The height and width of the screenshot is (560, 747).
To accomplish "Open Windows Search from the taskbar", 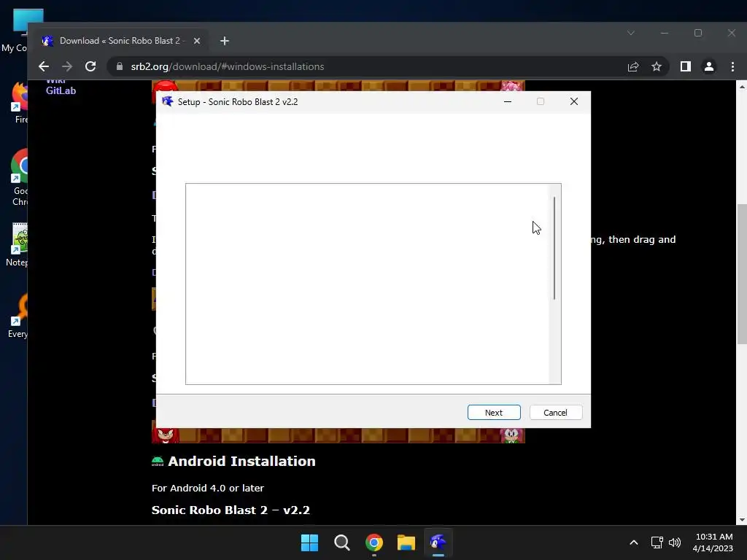I will coord(342,542).
